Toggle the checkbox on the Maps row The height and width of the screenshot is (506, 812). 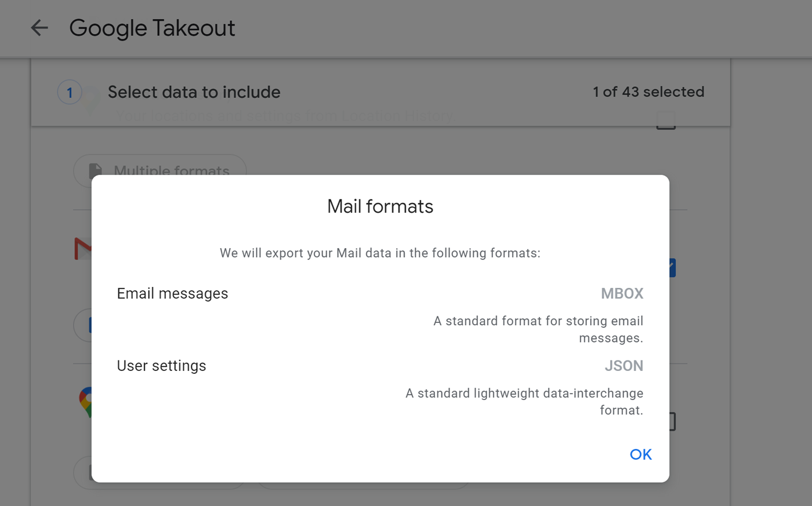[x=672, y=421]
